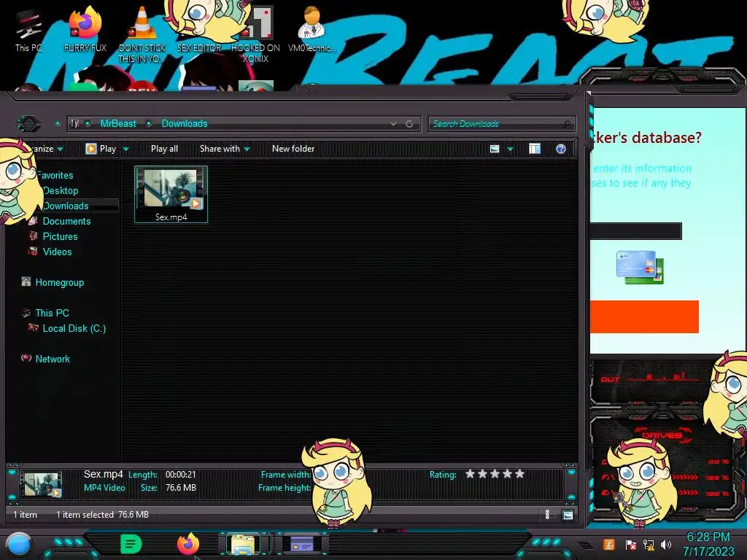The height and width of the screenshot is (560, 747).
Task: Click the Network icon in sidebar
Action: [26, 358]
